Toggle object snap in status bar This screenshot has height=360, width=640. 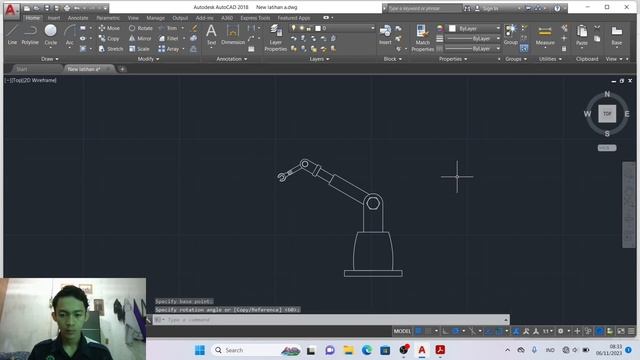coord(499,331)
